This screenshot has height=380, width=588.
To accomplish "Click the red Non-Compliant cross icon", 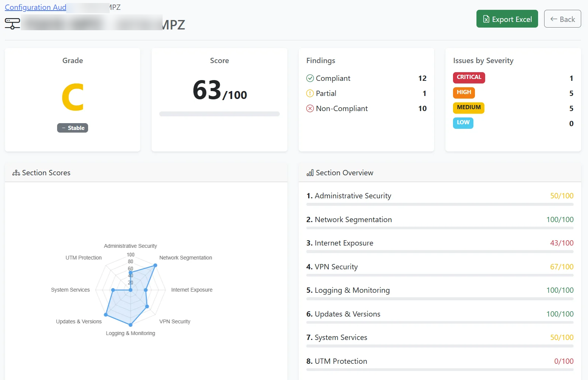I will [x=310, y=108].
